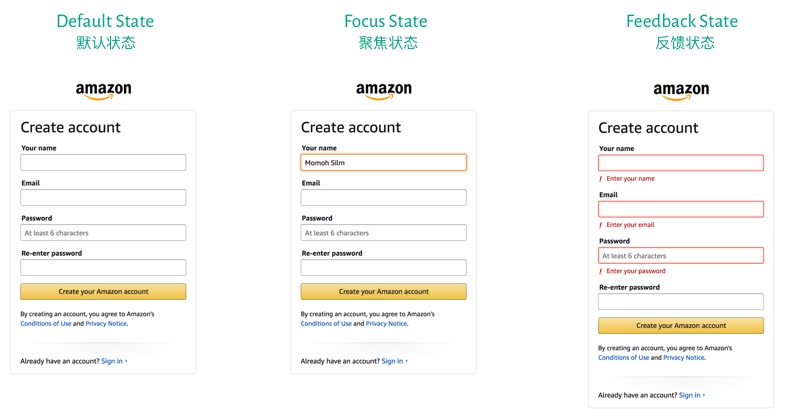Click the Amazon logo above Feedback State form
This screenshot has height=420, width=785.
(681, 92)
